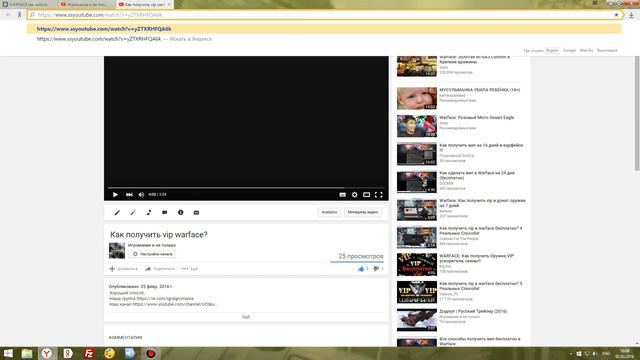
Task: Close the active Как получить vip tab
Action: tap(169, 4)
